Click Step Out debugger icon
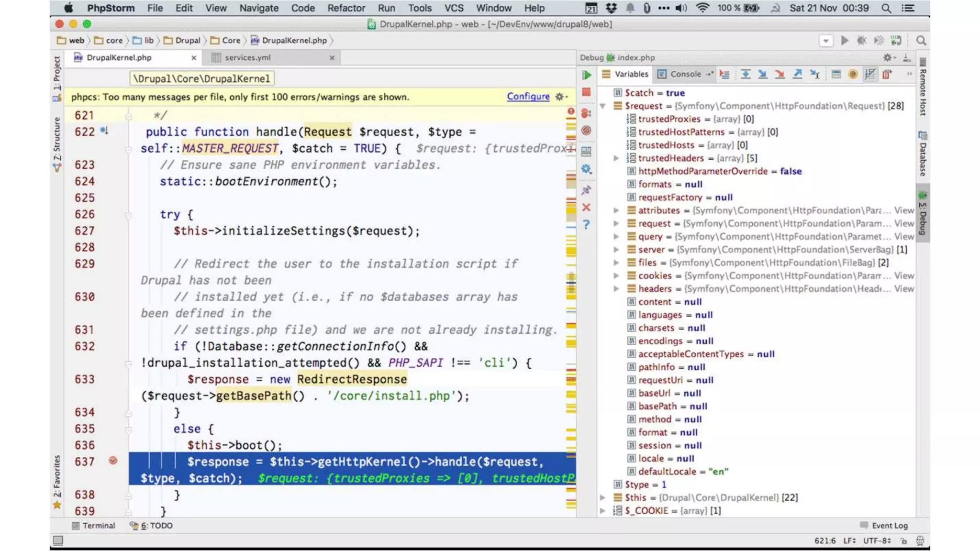980x551 pixels. coord(797,74)
